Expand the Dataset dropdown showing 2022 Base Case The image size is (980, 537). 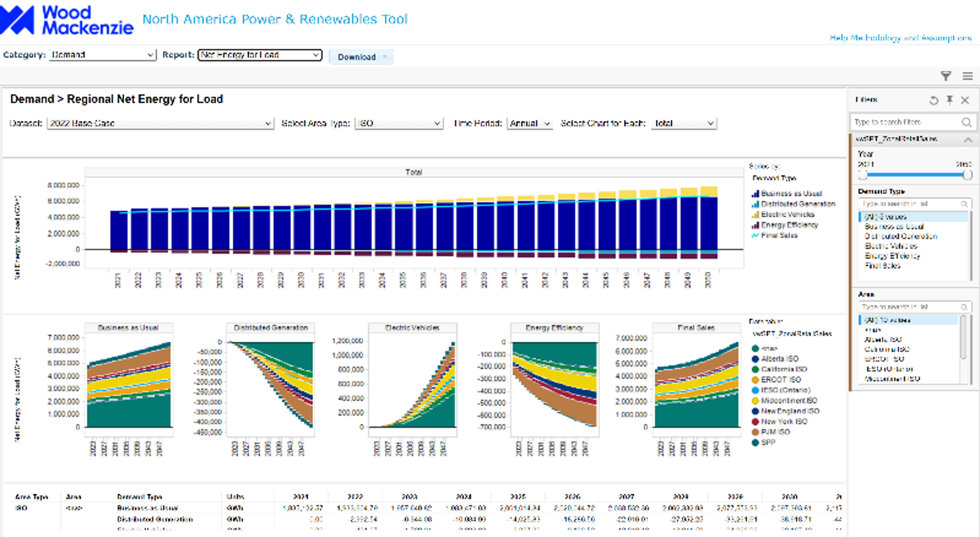tap(160, 124)
